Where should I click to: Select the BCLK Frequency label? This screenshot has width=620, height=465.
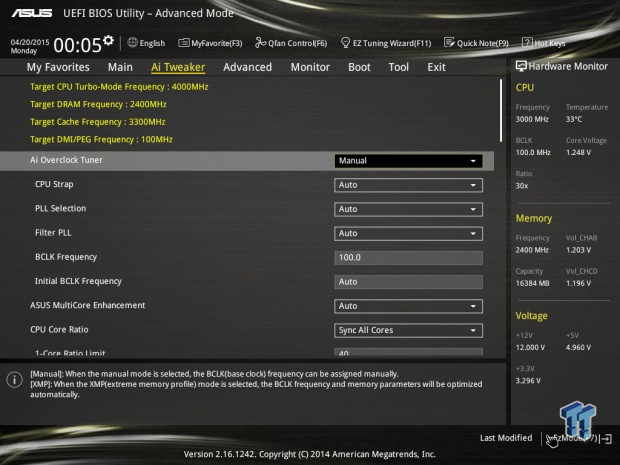point(66,257)
